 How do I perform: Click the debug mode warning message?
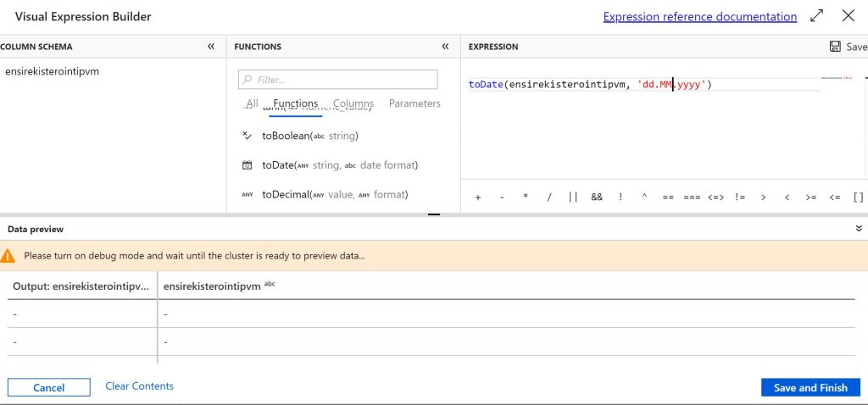194,256
